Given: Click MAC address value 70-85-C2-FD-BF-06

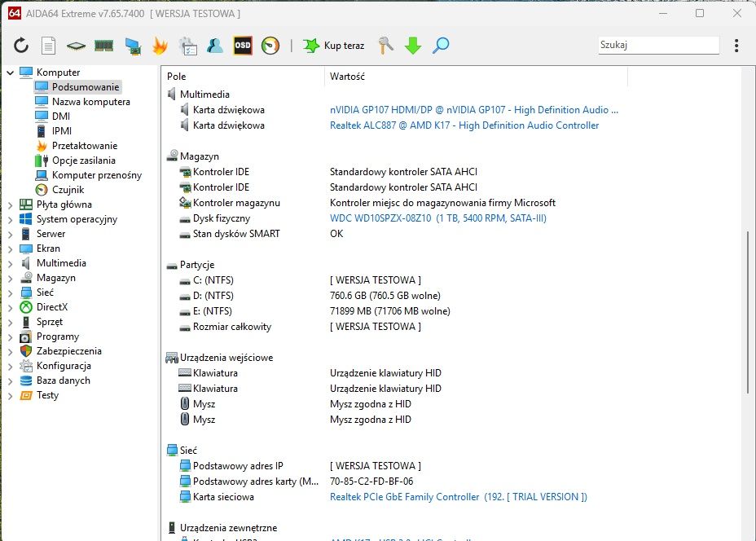Looking at the screenshot, I should [371, 482].
